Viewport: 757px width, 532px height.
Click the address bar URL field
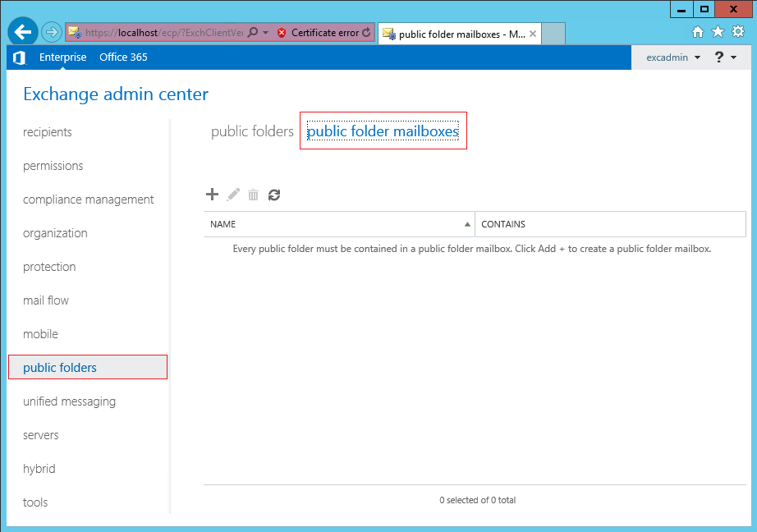[x=164, y=32]
